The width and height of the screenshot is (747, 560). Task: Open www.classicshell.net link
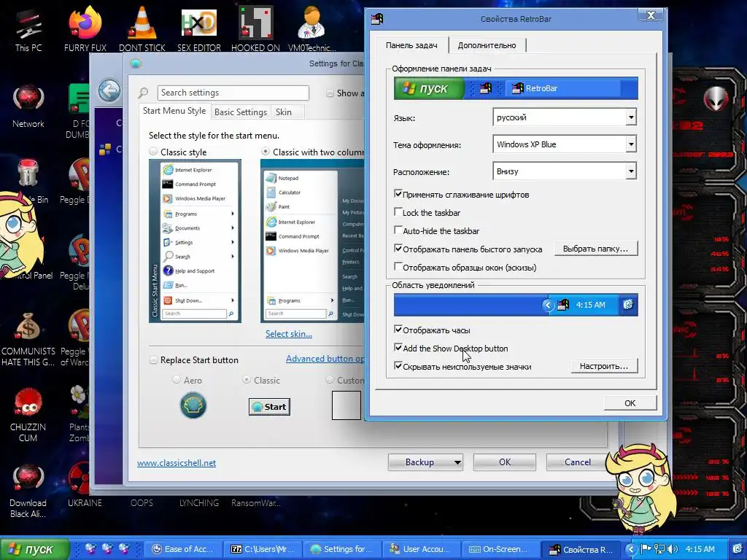177,463
